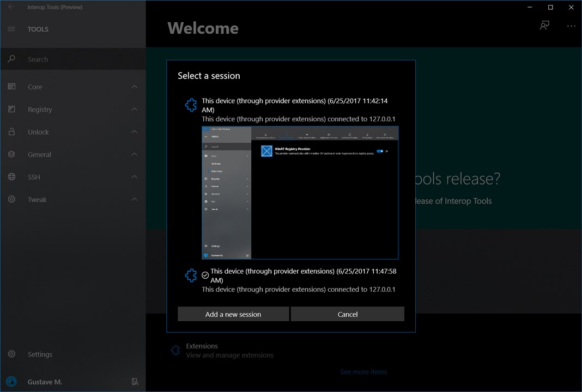The image size is (582, 392).
Task: Open the hamburger menu next to TOOLS
Action: 11,29
